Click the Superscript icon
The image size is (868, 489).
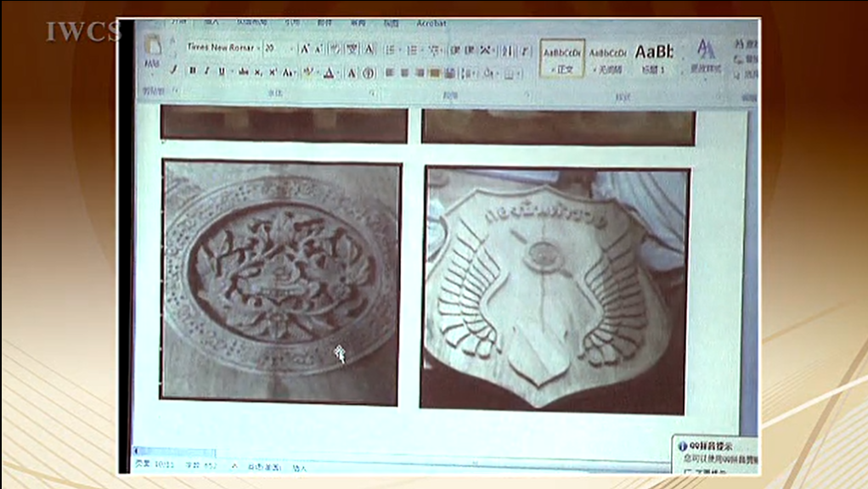tap(273, 73)
